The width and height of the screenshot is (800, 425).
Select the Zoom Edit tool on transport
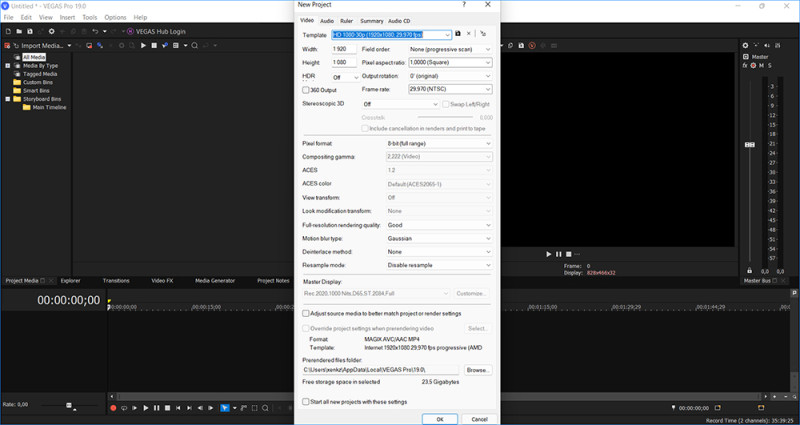265,408
